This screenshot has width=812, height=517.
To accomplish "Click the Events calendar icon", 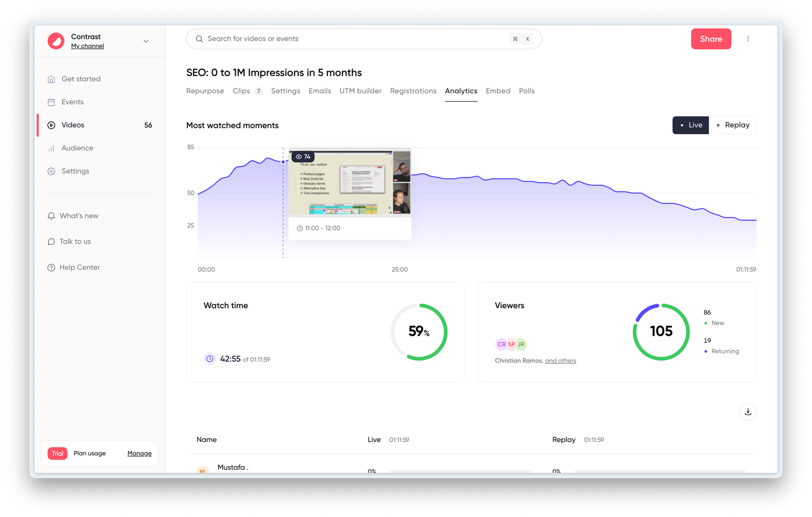I will point(51,102).
